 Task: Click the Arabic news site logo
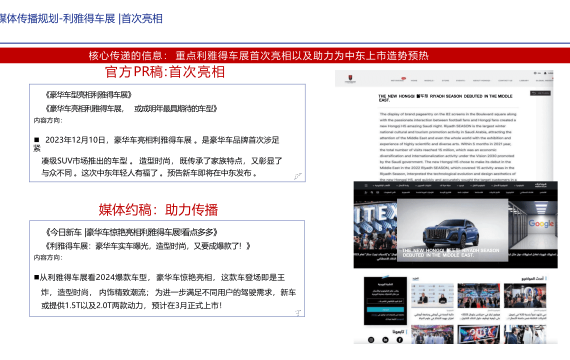tap(540, 185)
